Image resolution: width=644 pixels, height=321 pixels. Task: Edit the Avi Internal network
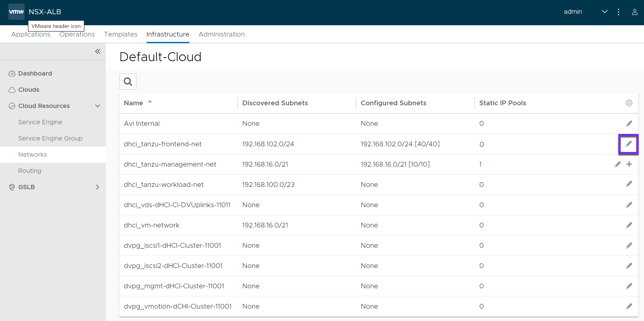pyautogui.click(x=629, y=124)
